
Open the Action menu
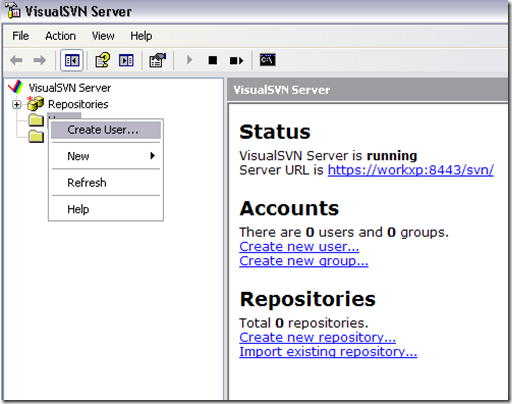[61, 36]
